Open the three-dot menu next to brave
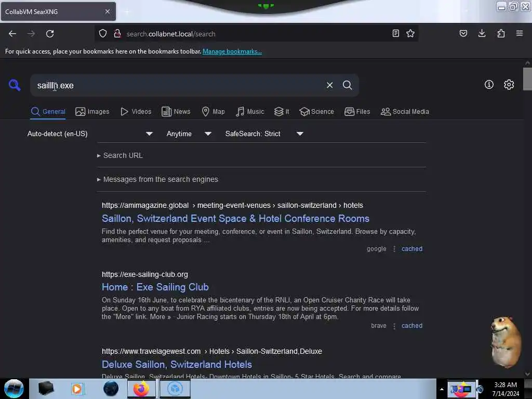Screen dimensions: 532x399 pyautogui.click(x=394, y=326)
